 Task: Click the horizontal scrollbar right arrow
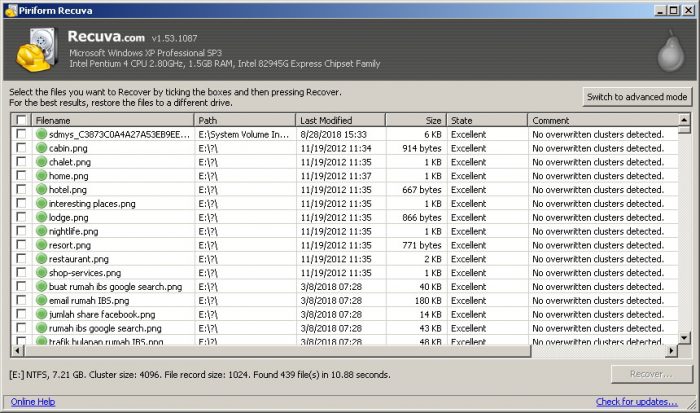tap(671, 351)
